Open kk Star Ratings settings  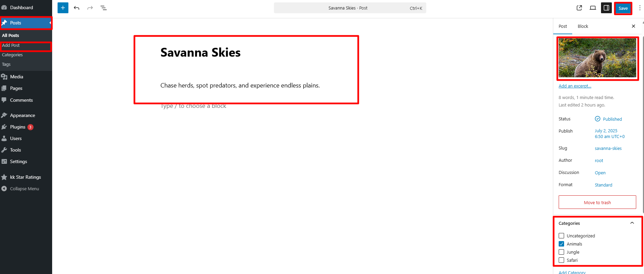coord(26,177)
